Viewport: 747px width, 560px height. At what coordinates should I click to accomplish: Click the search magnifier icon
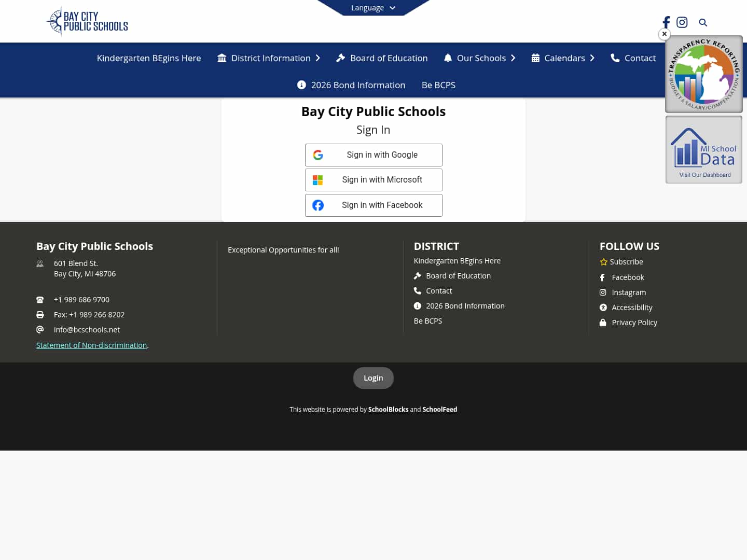click(703, 22)
